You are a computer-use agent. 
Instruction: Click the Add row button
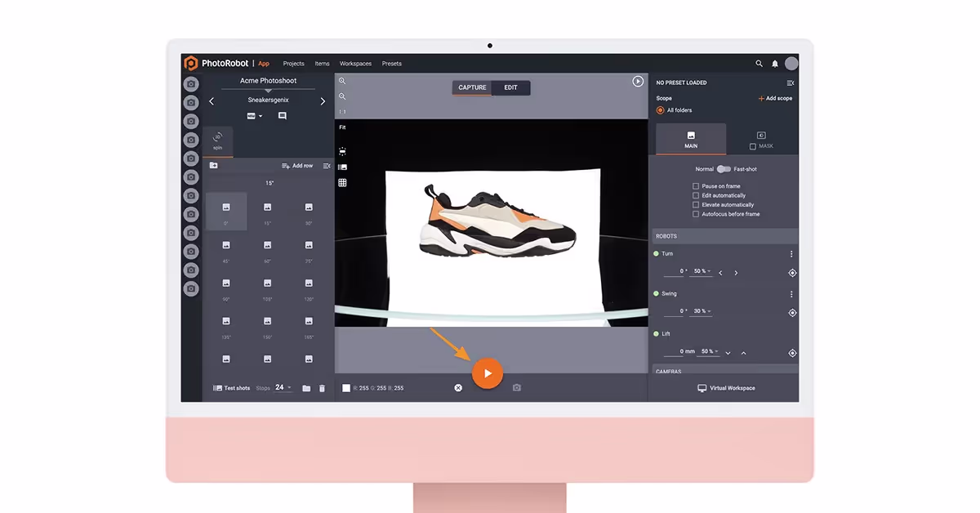(297, 166)
